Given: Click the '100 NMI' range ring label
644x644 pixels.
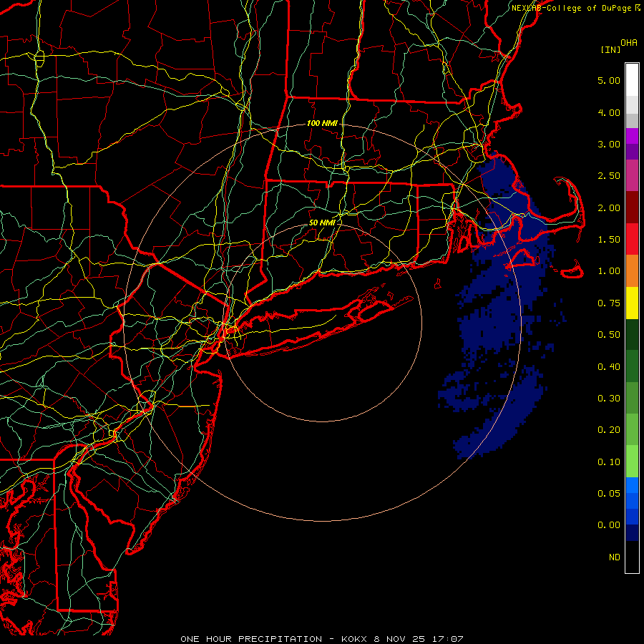Looking at the screenshot, I should click(322, 123).
